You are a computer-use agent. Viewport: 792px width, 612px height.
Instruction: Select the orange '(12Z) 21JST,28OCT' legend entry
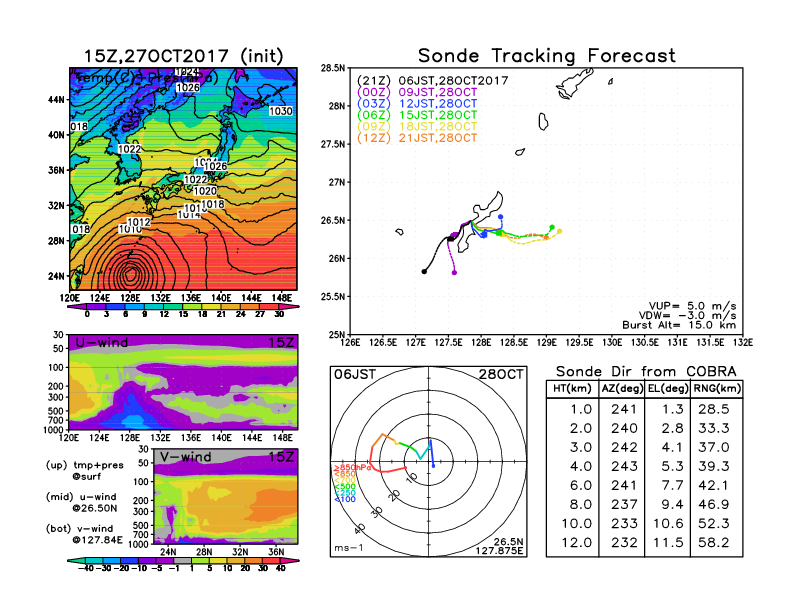coord(417,138)
